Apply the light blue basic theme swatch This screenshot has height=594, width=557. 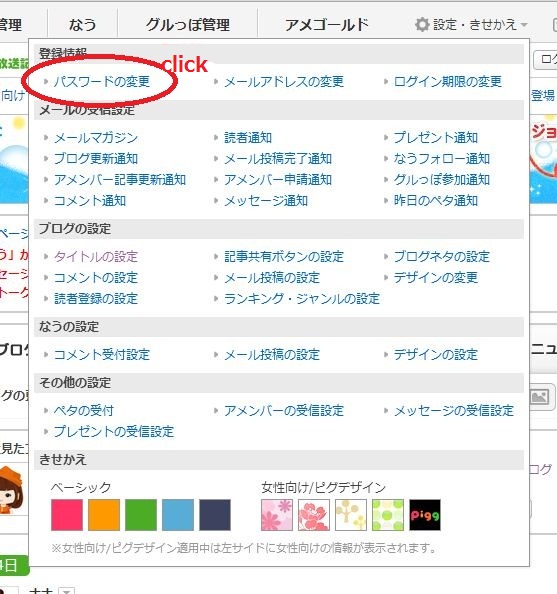(x=178, y=515)
